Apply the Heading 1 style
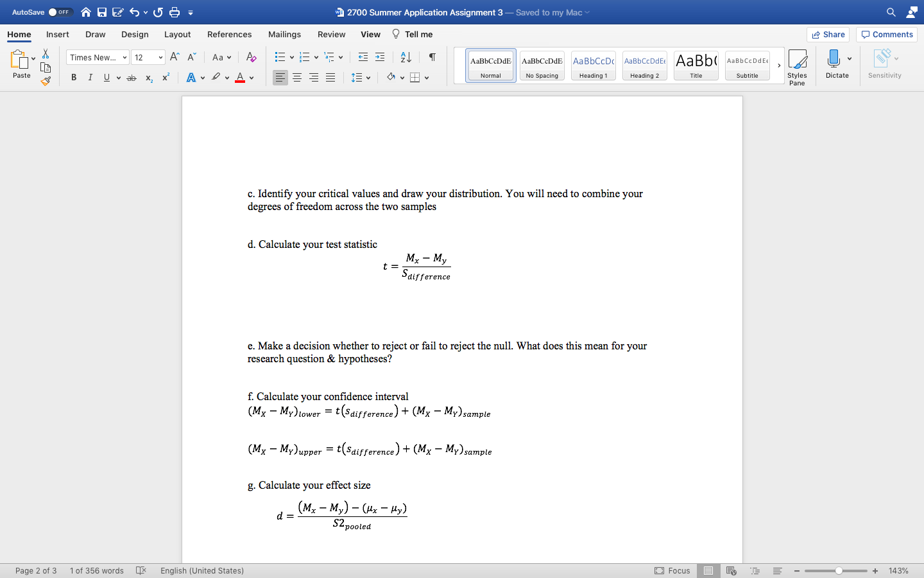Image resolution: width=924 pixels, height=578 pixels. 593,65
